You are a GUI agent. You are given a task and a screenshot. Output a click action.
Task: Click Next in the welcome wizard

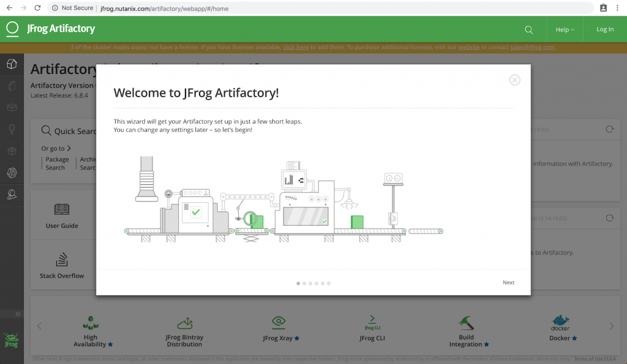(x=508, y=283)
